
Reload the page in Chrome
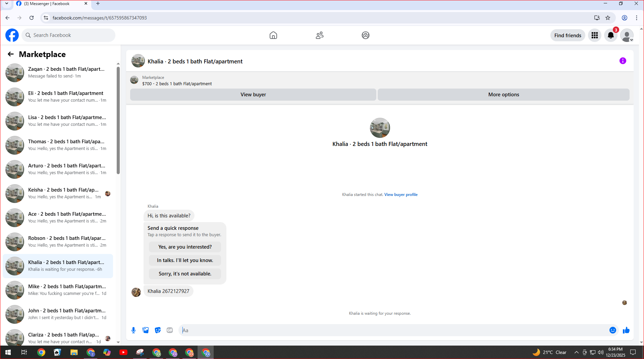coord(32,18)
